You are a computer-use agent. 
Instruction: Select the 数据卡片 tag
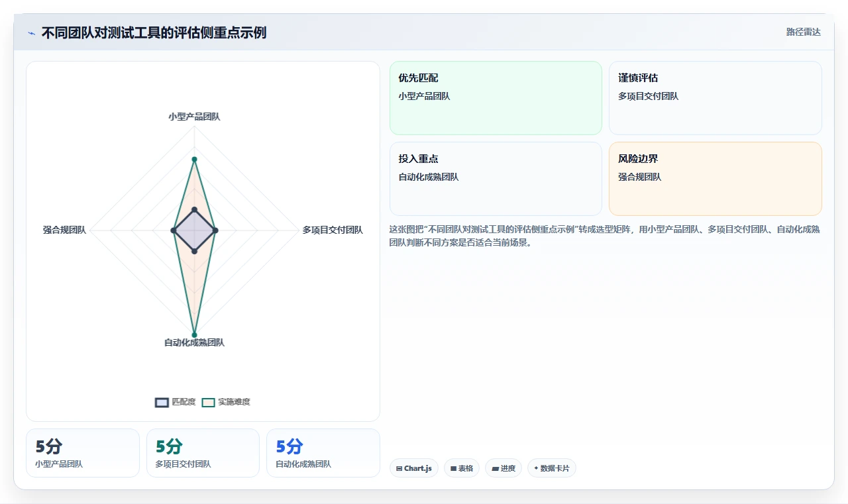552,468
